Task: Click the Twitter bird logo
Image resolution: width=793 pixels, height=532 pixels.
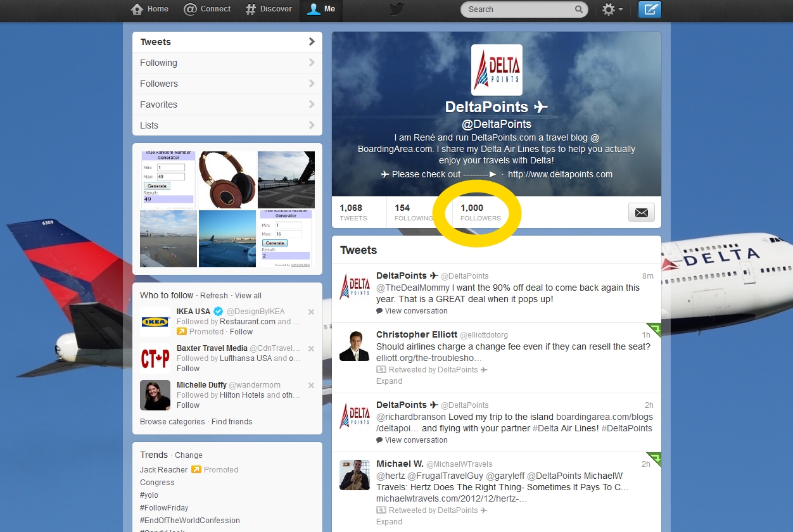Action: (396, 9)
